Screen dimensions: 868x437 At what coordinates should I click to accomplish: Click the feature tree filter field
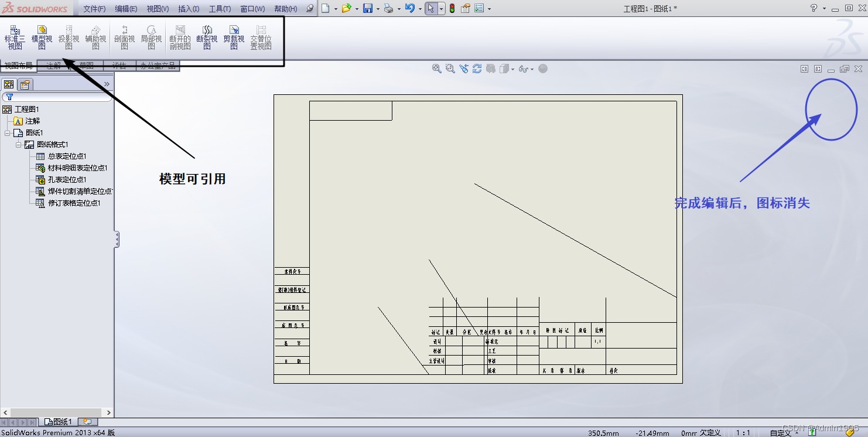point(57,97)
